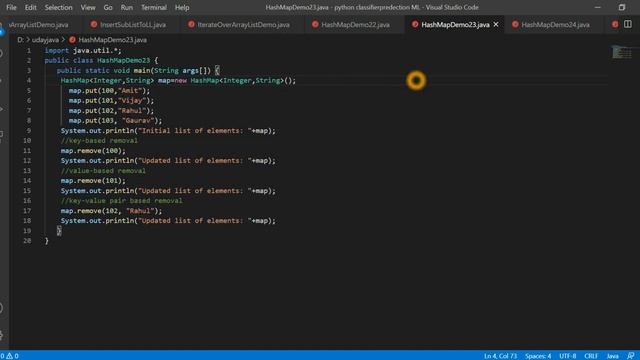Click the split editor icon
This screenshot has height=360, width=640.
(628, 24)
